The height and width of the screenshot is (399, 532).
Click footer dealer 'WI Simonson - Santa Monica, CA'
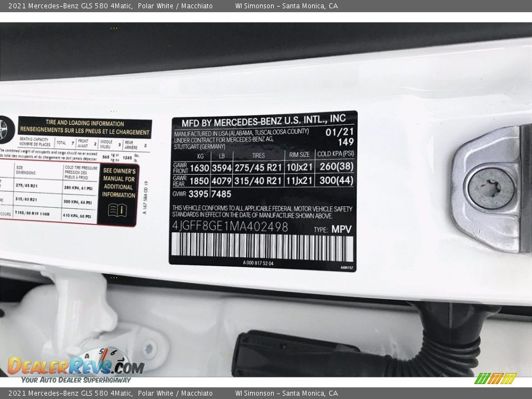(287, 393)
